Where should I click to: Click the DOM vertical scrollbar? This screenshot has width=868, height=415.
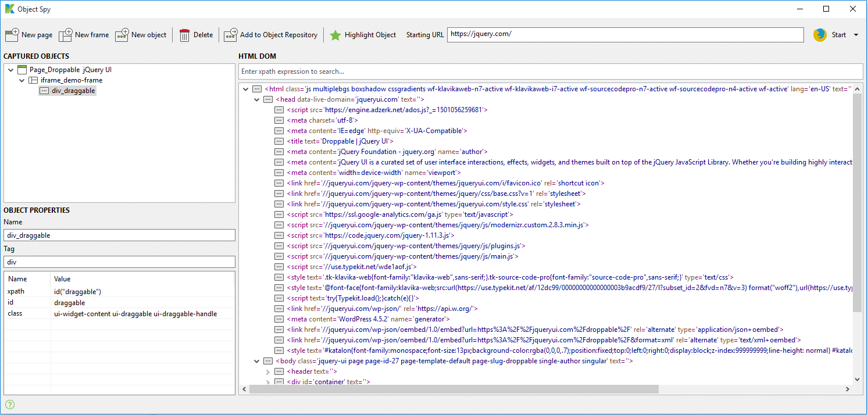[x=857, y=202]
